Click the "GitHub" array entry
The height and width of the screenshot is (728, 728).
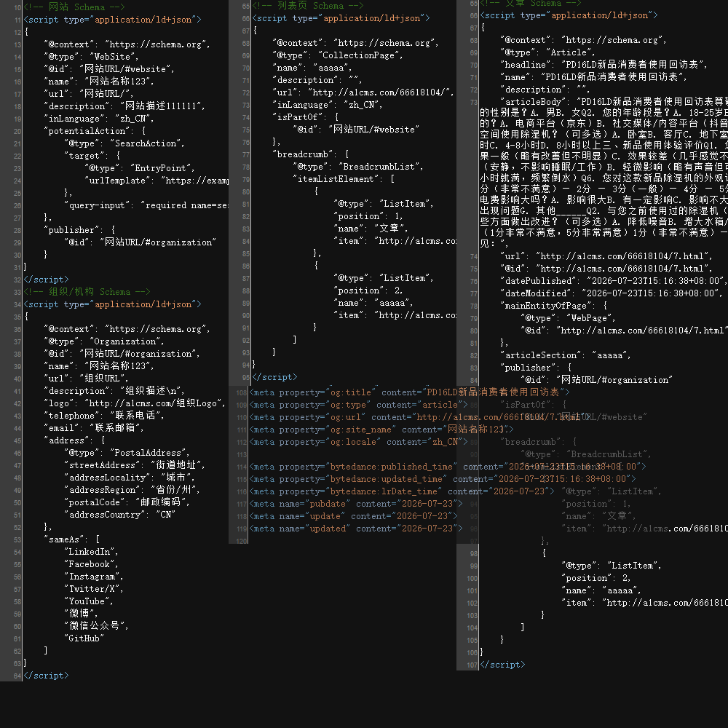[x=84, y=638]
